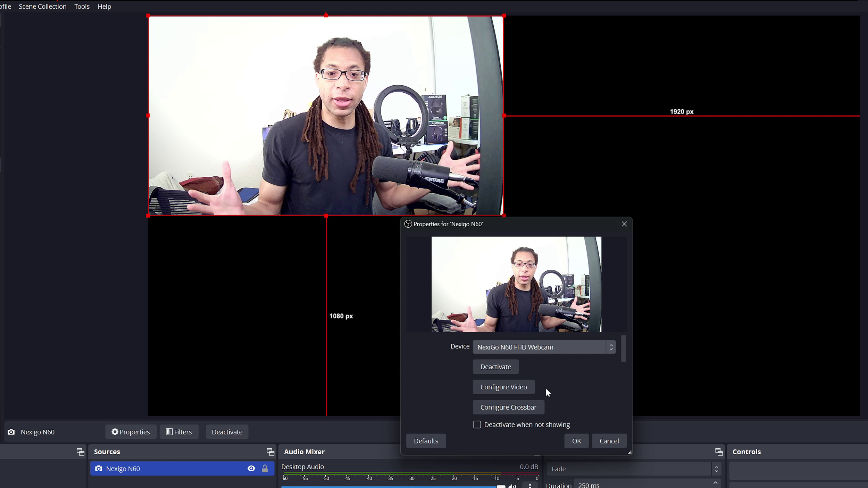Enable Deactivate when not showing
This screenshot has width=868, height=488.
[x=477, y=424]
